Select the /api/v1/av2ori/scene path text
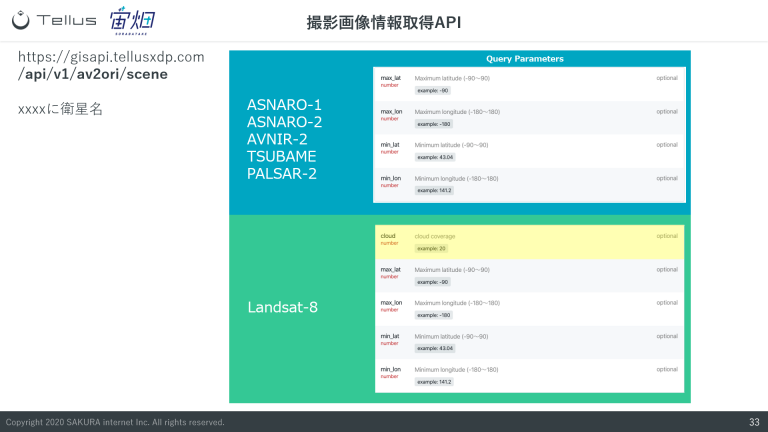The height and width of the screenshot is (432, 768). click(93, 74)
